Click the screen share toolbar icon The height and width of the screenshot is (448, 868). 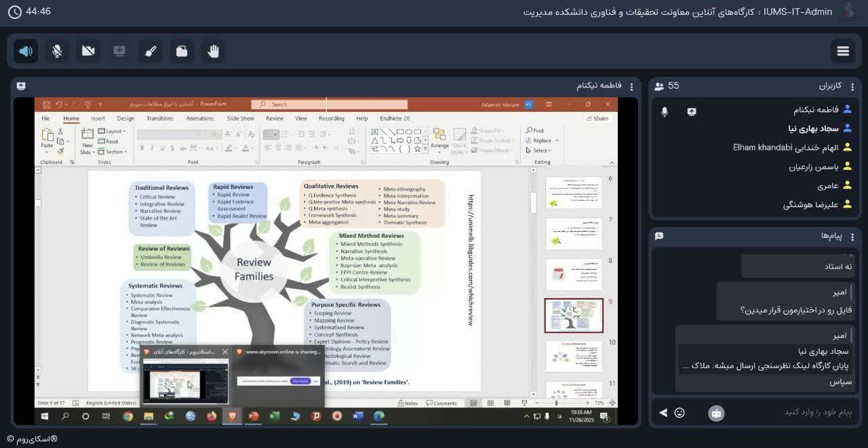tap(119, 52)
